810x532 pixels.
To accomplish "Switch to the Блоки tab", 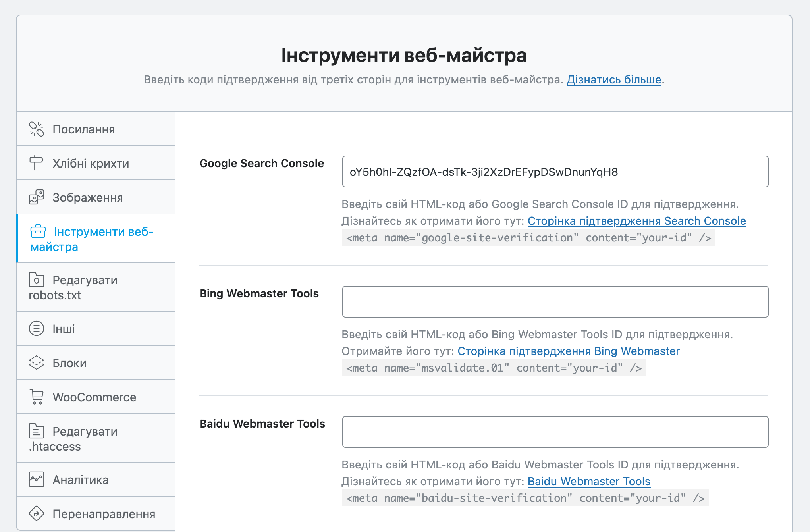I will (96, 363).
